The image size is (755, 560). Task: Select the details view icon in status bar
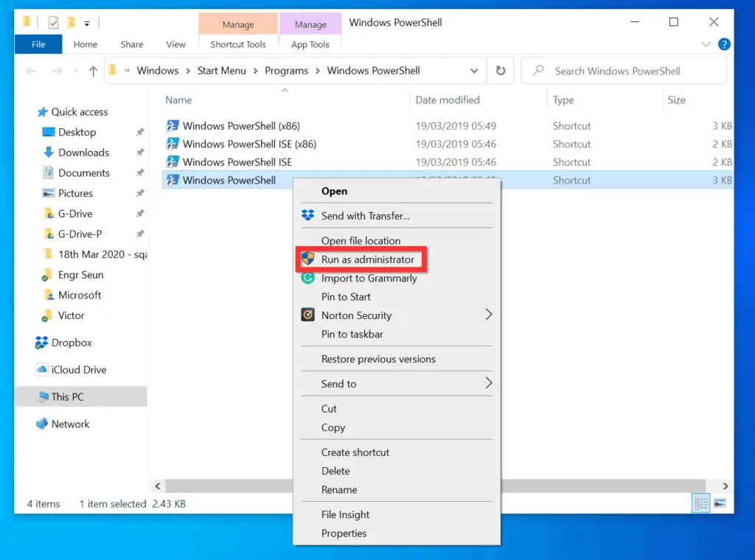(701, 503)
